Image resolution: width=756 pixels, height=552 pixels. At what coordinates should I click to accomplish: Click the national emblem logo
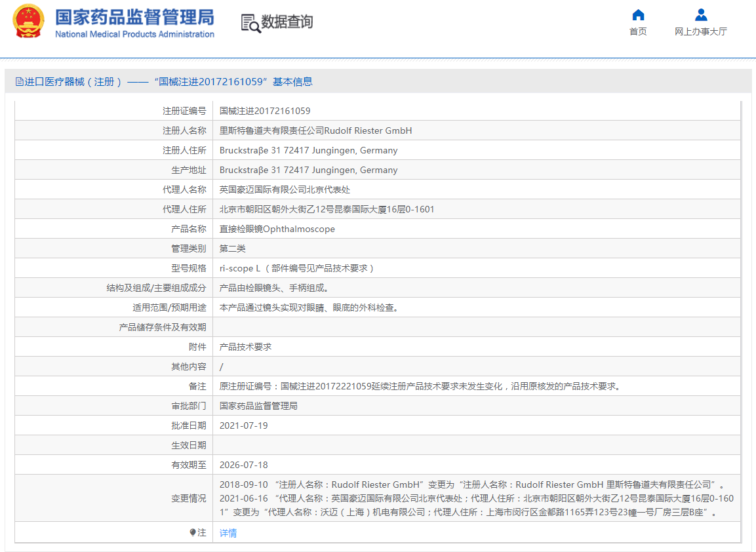tap(28, 22)
